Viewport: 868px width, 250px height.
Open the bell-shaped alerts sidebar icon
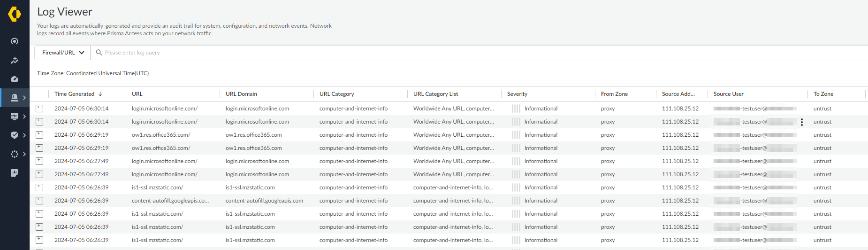pyautogui.click(x=15, y=98)
